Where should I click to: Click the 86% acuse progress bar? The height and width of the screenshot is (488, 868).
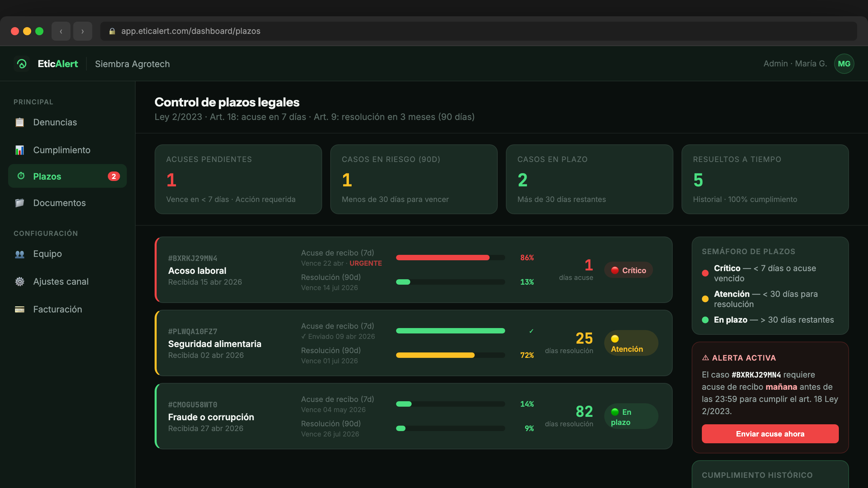[x=451, y=258]
